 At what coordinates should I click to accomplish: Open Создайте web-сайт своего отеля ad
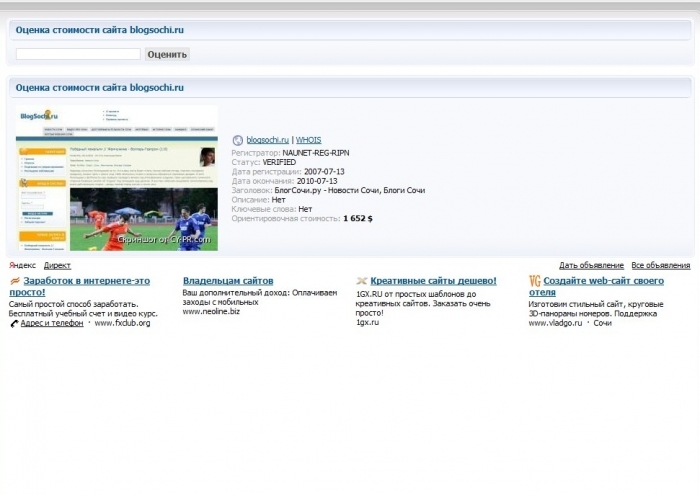[x=610, y=282]
